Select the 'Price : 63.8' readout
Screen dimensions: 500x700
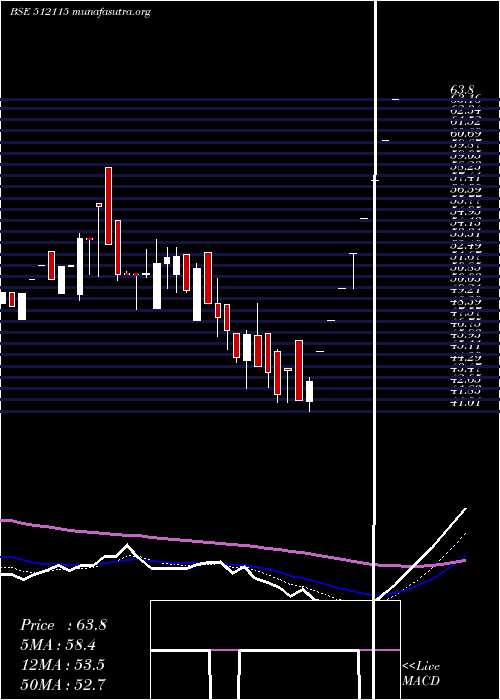pos(63,625)
